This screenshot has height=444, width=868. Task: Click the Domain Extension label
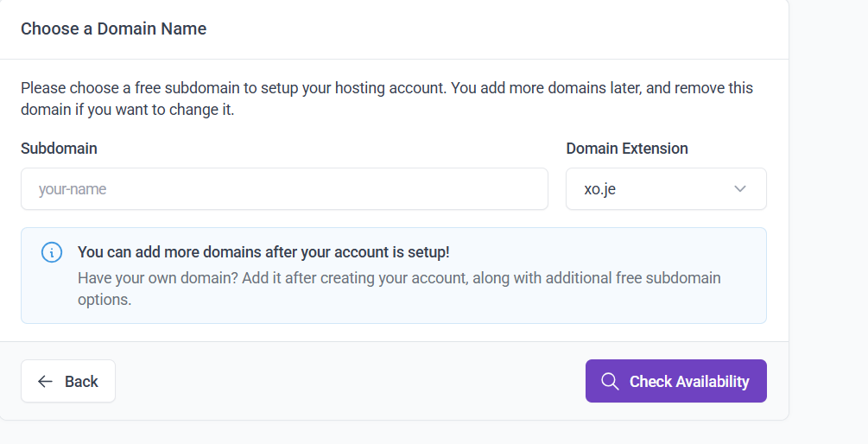coord(627,149)
